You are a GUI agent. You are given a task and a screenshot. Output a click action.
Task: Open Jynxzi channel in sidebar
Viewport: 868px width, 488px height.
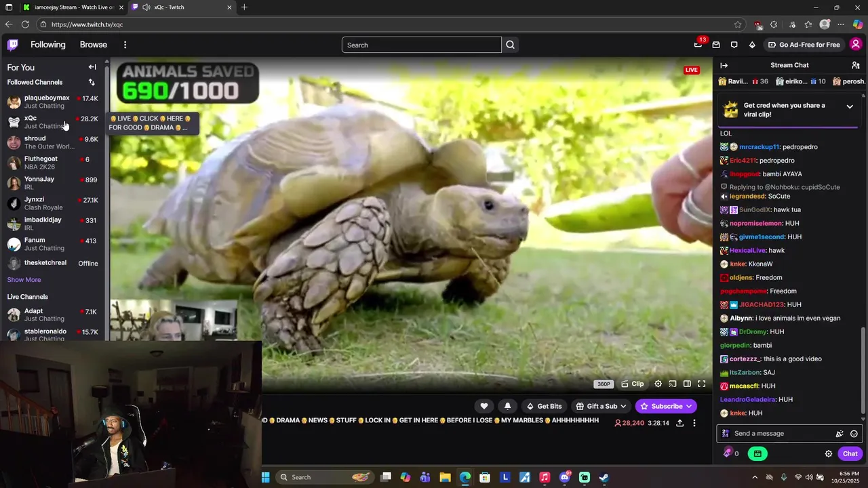53,203
